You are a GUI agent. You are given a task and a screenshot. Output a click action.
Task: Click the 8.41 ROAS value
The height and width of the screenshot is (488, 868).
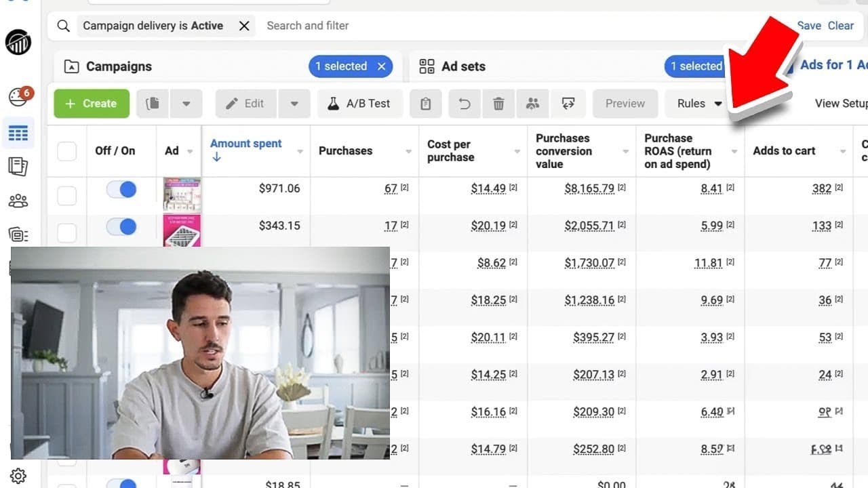point(711,188)
